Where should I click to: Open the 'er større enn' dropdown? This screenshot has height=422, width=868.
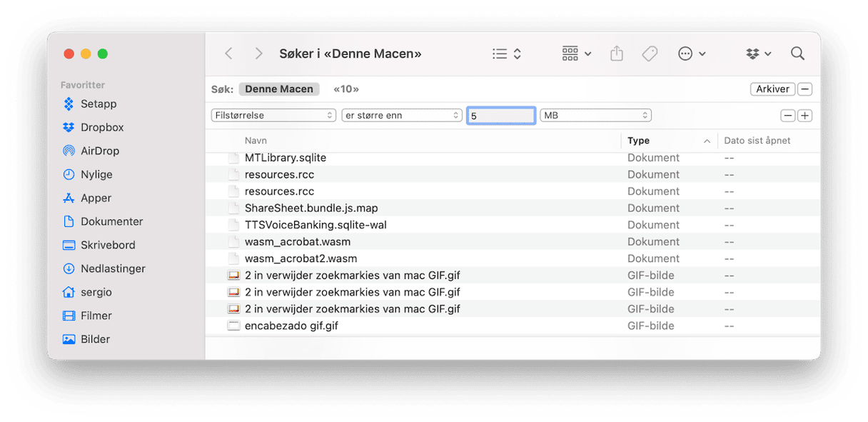[402, 115]
